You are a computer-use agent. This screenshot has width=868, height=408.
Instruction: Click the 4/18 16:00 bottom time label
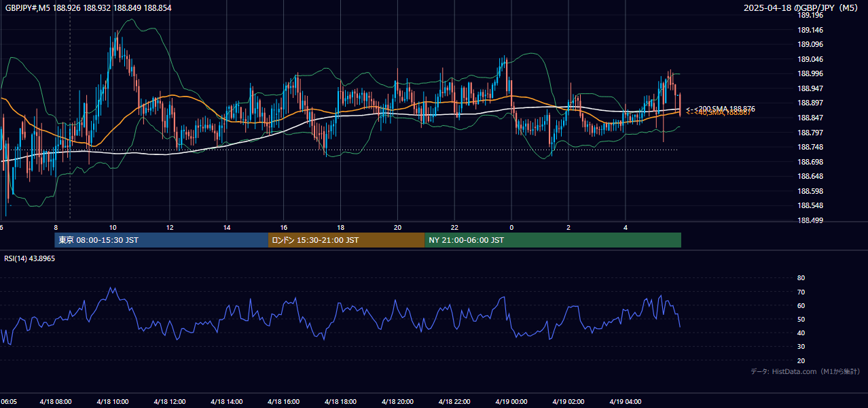tap(285, 402)
